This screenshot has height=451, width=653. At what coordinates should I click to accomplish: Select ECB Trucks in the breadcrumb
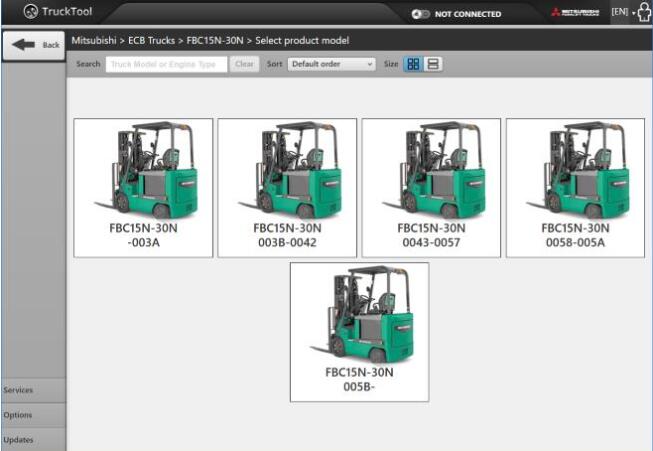(151, 40)
